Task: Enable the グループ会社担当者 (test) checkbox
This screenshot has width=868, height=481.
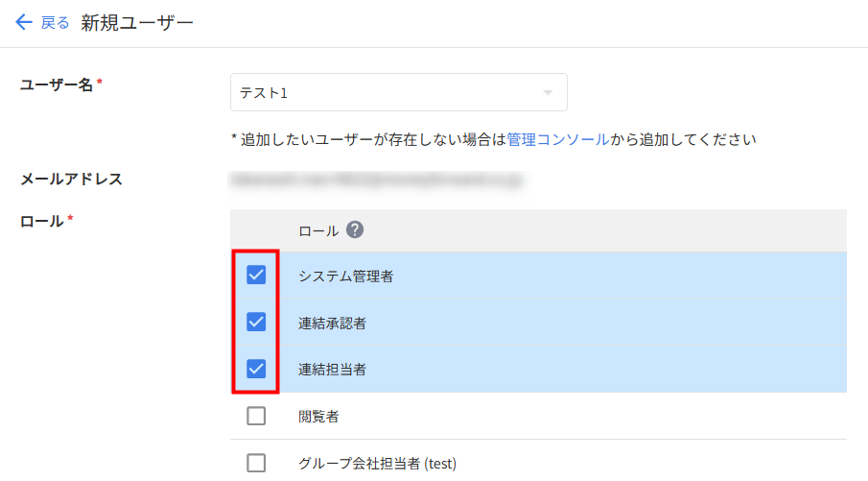Action: click(x=256, y=464)
